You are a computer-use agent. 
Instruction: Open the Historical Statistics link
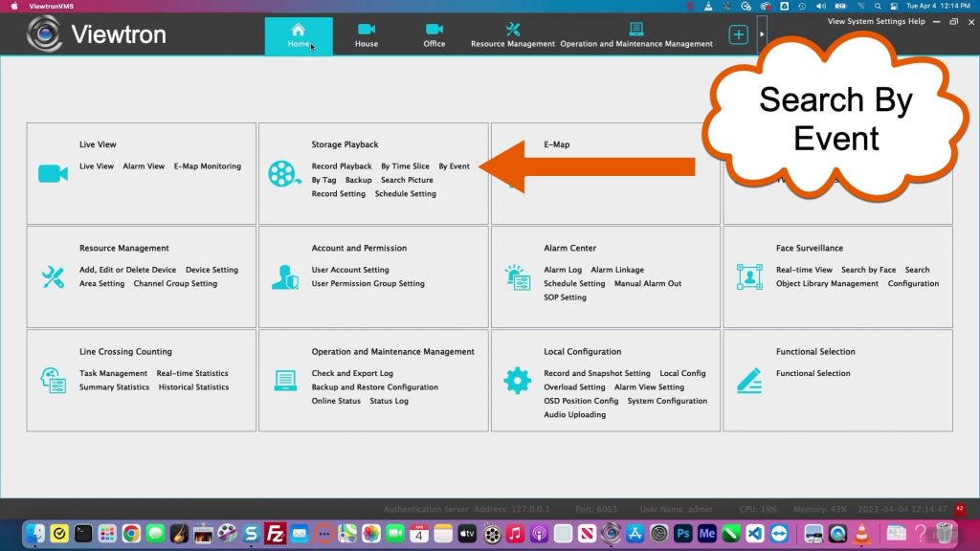coord(193,387)
